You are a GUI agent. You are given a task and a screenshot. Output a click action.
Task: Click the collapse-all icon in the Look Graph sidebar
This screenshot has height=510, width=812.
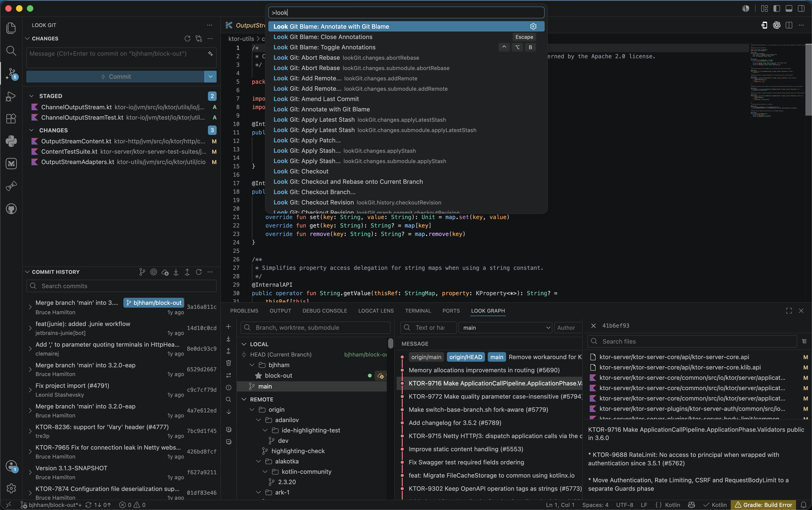[228, 442]
